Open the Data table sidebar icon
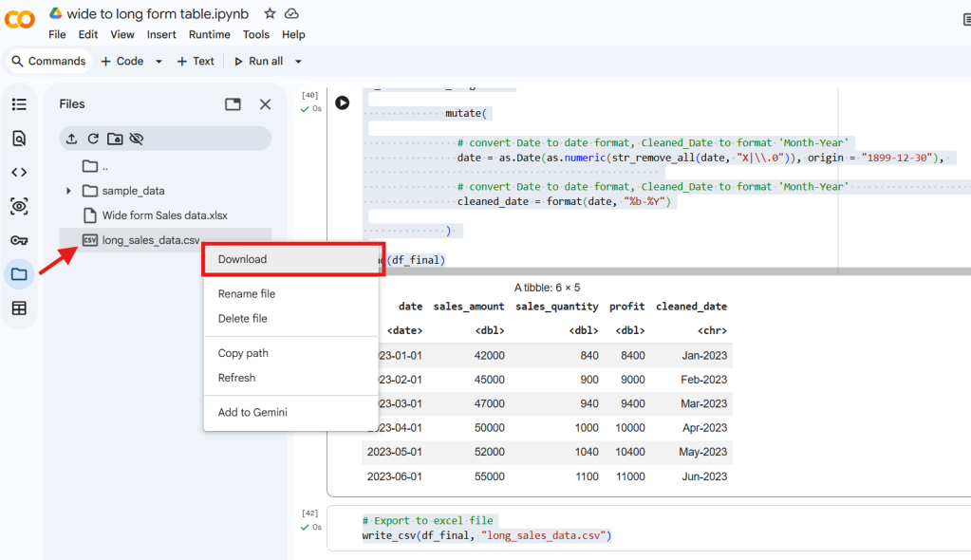The width and height of the screenshot is (971, 560). click(19, 308)
